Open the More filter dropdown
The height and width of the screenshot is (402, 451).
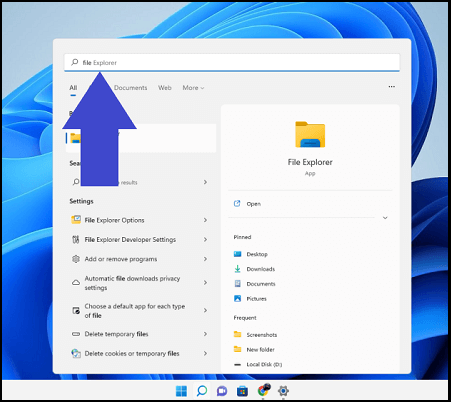(x=193, y=88)
